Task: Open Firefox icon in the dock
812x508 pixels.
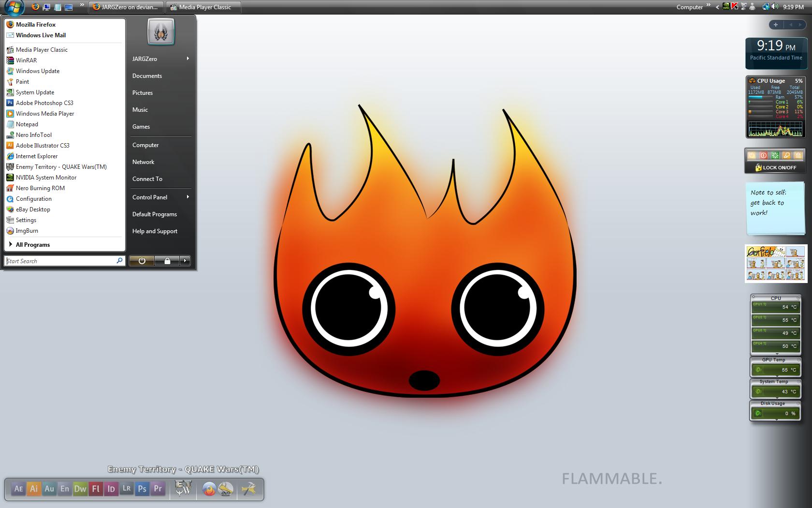Action: pos(209,489)
